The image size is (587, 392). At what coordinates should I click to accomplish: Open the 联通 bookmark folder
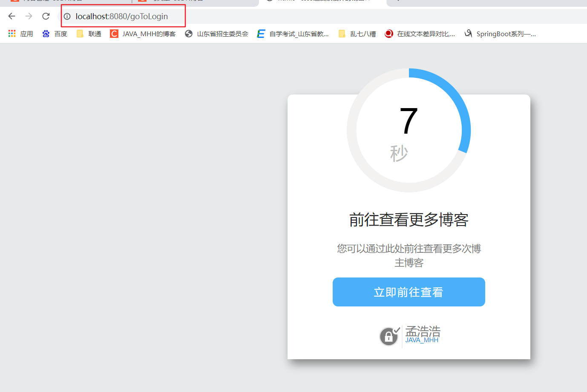click(88, 33)
